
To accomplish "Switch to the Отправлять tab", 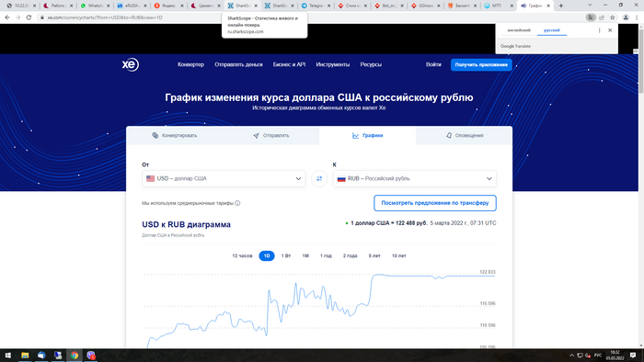I will (271, 136).
